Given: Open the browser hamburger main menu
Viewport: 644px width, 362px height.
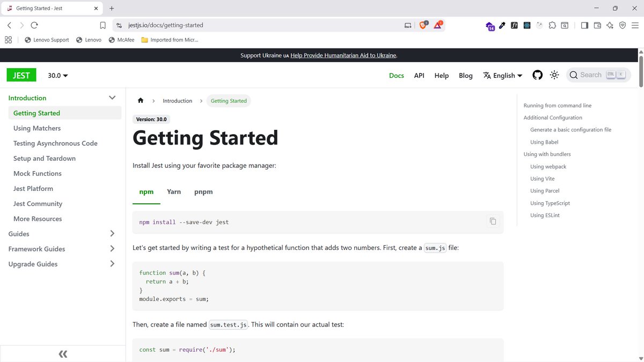Looking at the screenshot, I should tap(635, 25).
